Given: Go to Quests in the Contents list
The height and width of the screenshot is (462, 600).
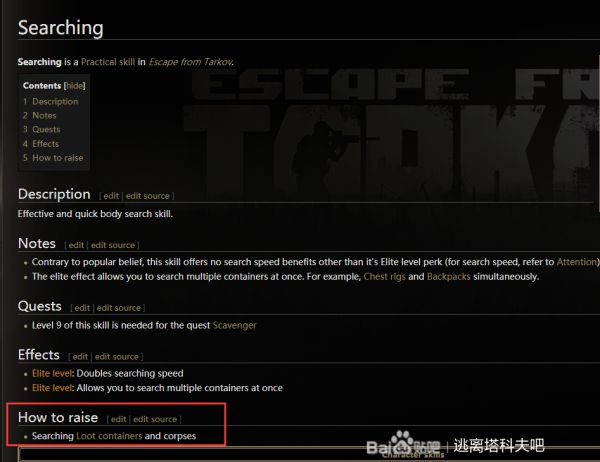Looking at the screenshot, I should pos(46,130).
